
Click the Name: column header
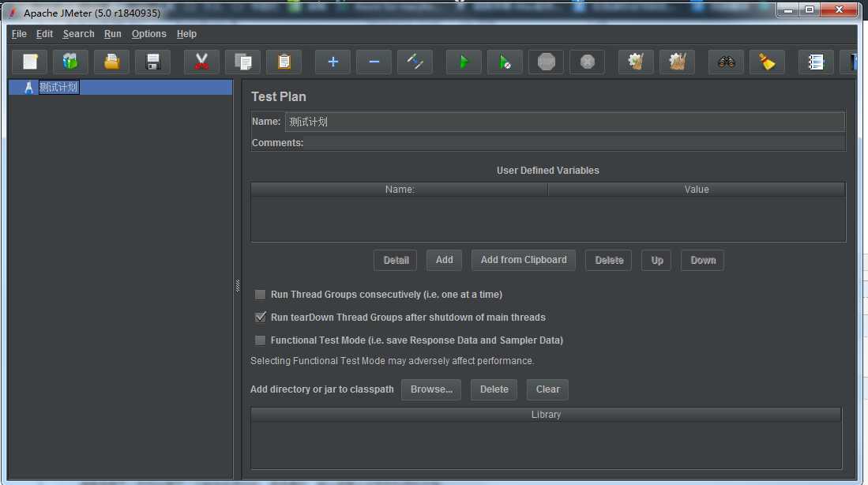click(400, 190)
